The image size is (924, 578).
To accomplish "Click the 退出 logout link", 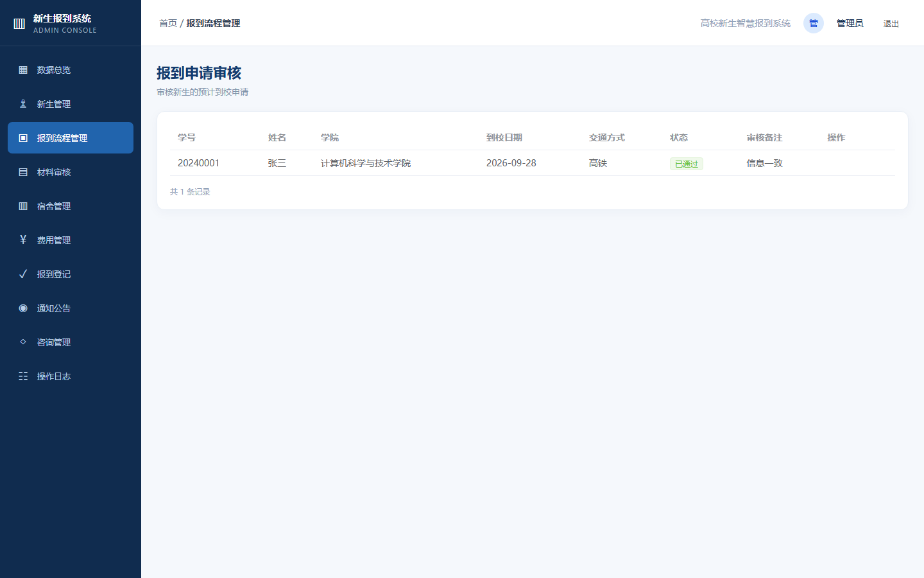I will point(891,24).
